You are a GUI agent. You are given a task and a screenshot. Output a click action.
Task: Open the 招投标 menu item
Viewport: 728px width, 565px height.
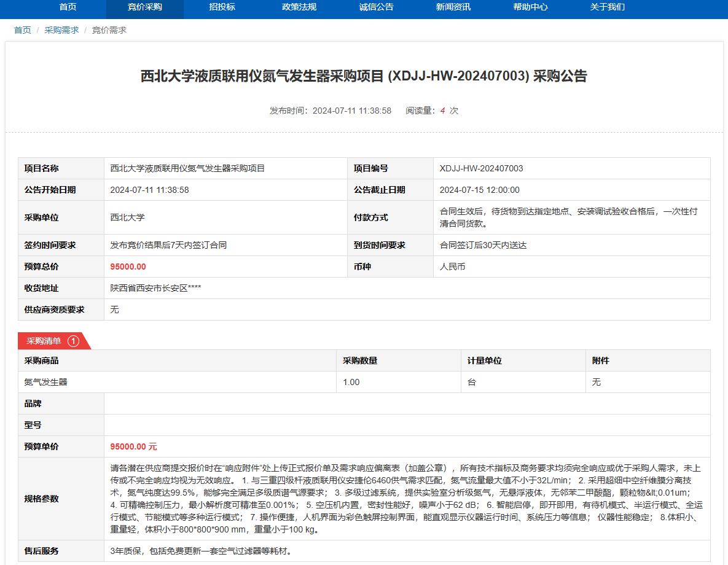[222, 7]
